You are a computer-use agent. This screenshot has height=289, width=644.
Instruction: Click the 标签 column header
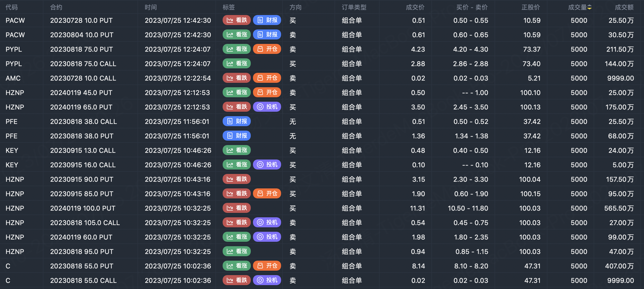(229, 7)
